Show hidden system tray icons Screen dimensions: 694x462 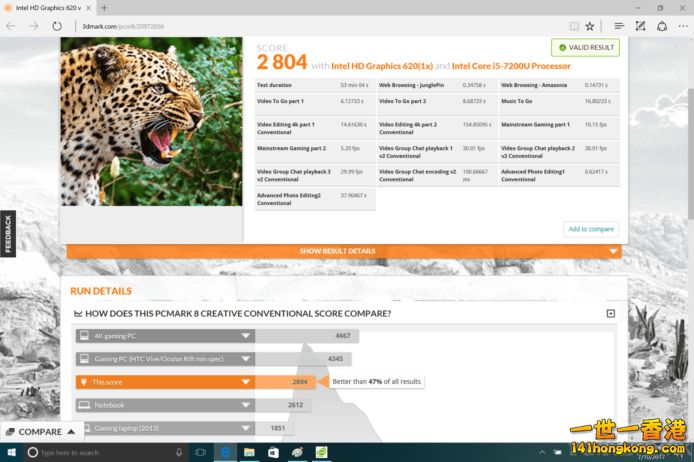click(542, 452)
